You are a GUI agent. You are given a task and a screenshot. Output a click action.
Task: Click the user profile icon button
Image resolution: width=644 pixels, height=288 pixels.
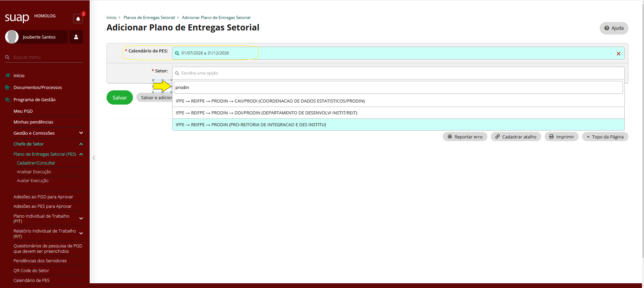76,37
